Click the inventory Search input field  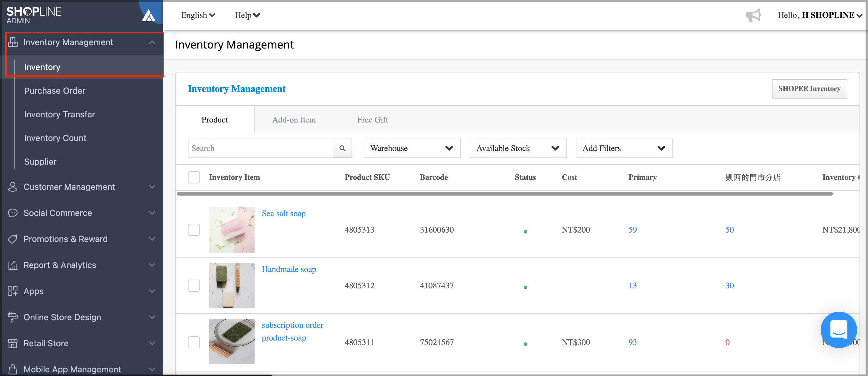click(x=260, y=148)
